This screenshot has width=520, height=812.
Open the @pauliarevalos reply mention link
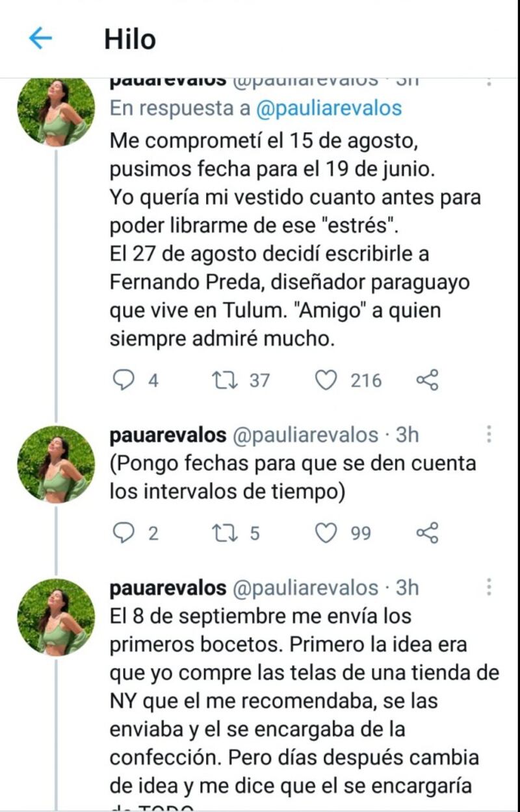[x=329, y=108]
